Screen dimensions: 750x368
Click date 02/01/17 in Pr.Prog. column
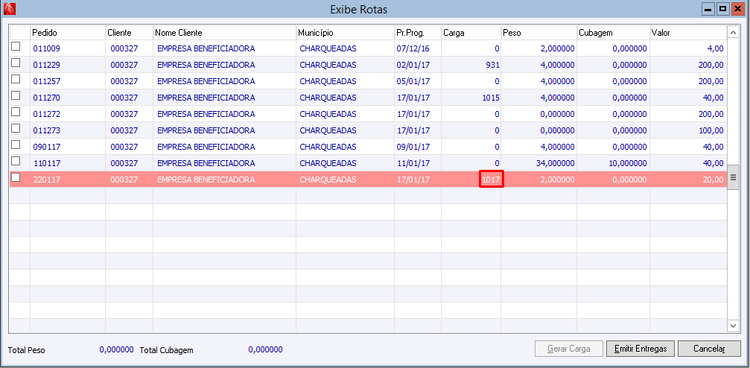pyautogui.click(x=413, y=65)
